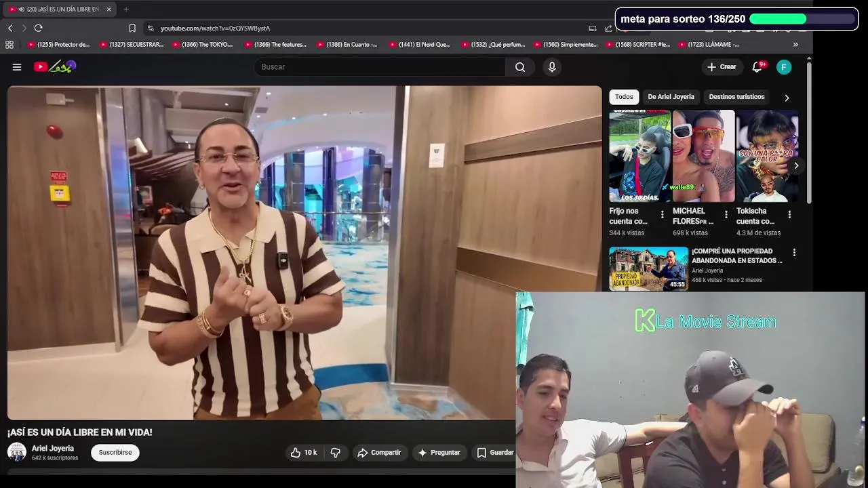The width and height of the screenshot is (868, 488).
Task: Like the video with 10 k likes
Action: pos(304,452)
